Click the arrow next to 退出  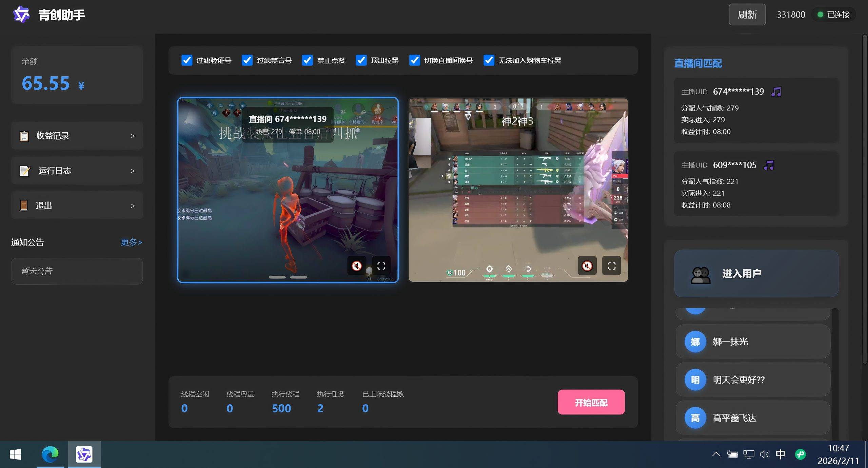tap(133, 206)
